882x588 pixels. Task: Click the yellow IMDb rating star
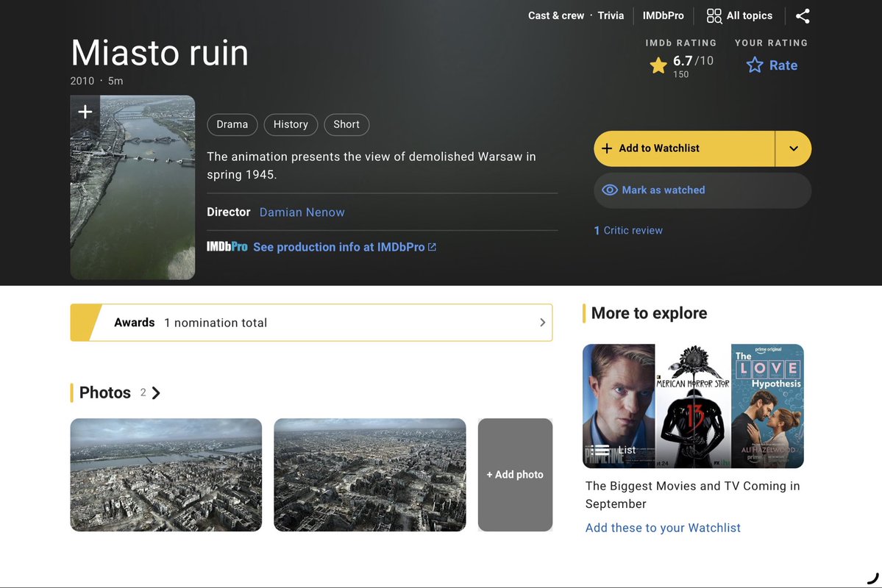pyautogui.click(x=658, y=65)
